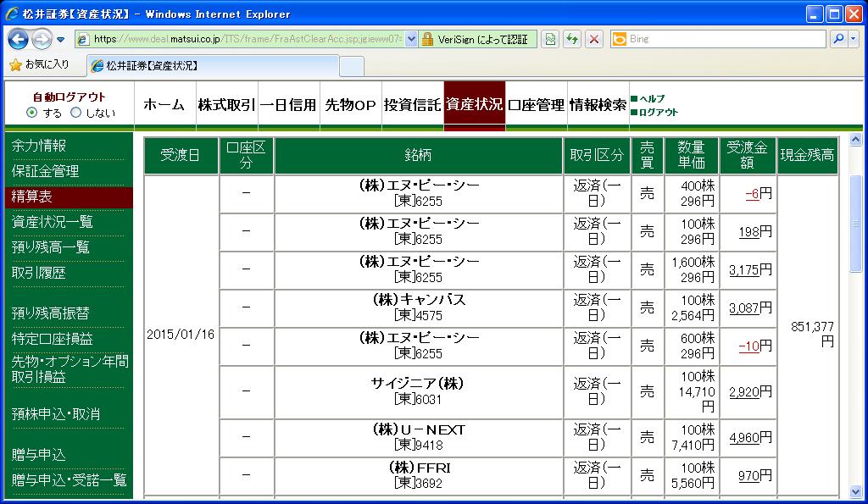Open 保証金管理 in the sidebar

tap(46, 171)
